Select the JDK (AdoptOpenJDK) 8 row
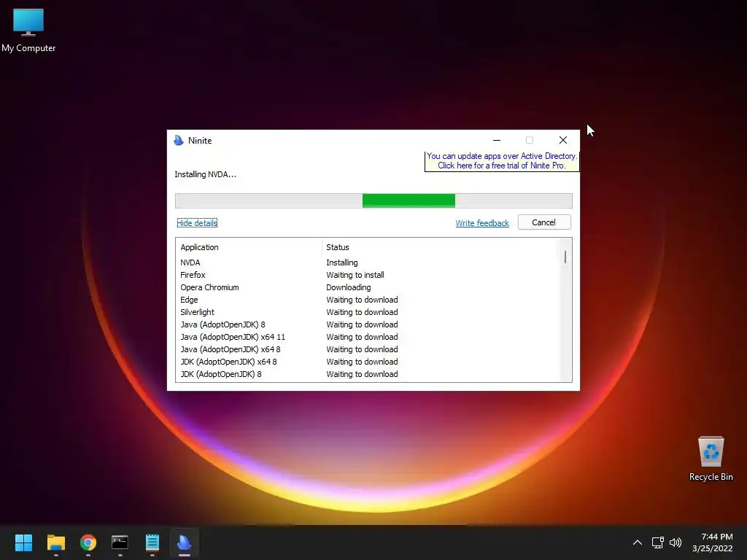Image resolution: width=747 pixels, height=560 pixels. [x=367, y=374]
